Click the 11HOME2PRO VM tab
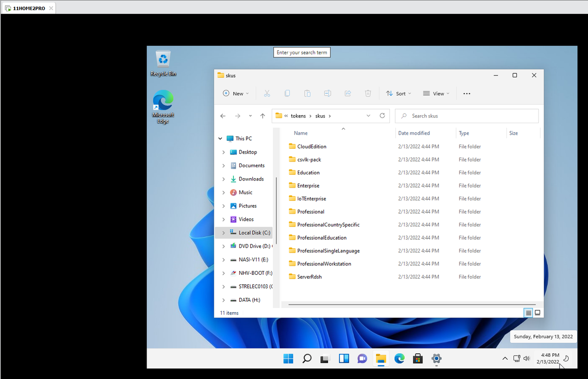The image size is (588, 379). [x=29, y=8]
